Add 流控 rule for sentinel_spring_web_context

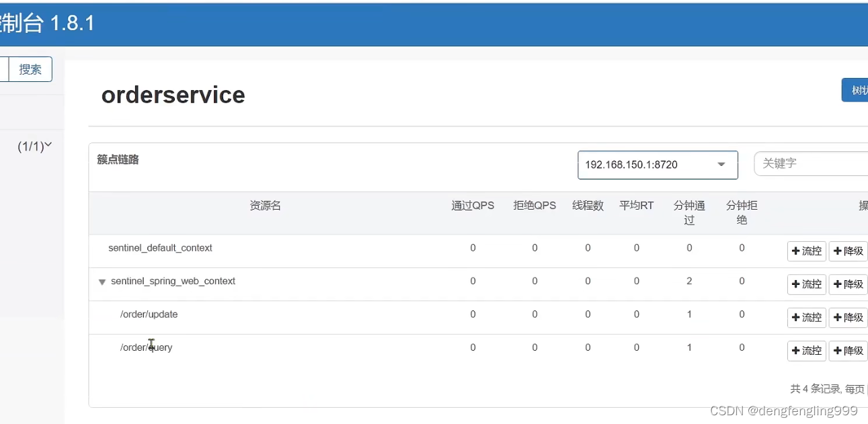[806, 284]
